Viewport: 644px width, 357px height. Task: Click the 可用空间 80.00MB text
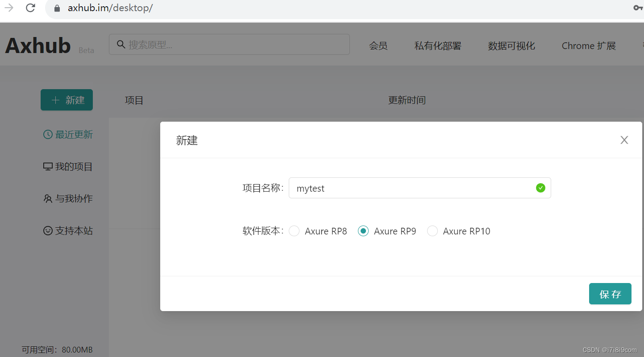(x=57, y=350)
